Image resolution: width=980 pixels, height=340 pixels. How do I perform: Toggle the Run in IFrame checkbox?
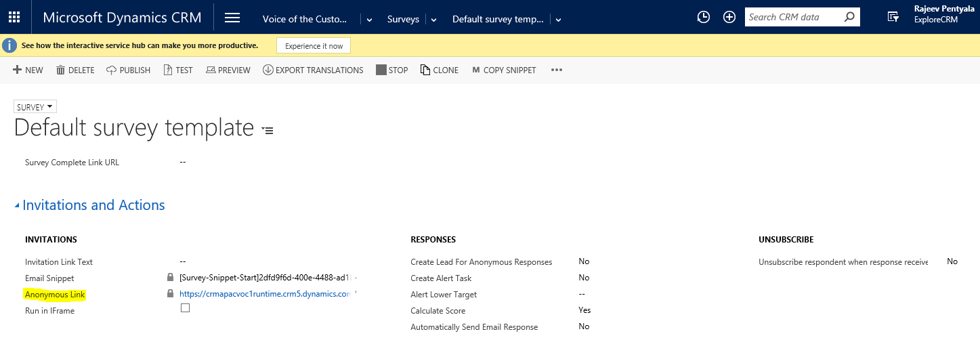point(185,308)
